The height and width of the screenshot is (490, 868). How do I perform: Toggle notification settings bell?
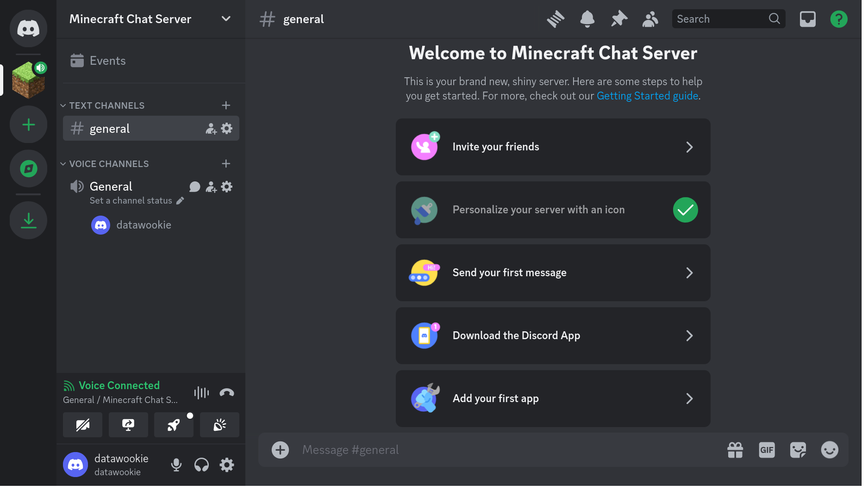(587, 19)
